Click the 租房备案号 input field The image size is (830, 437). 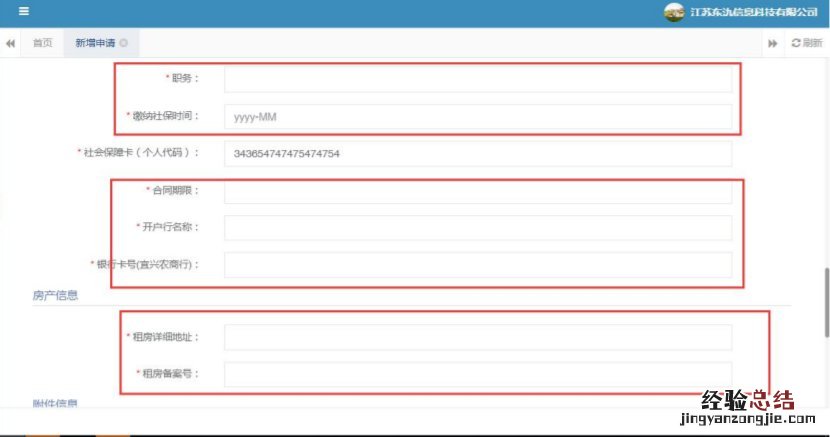point(478,374)
